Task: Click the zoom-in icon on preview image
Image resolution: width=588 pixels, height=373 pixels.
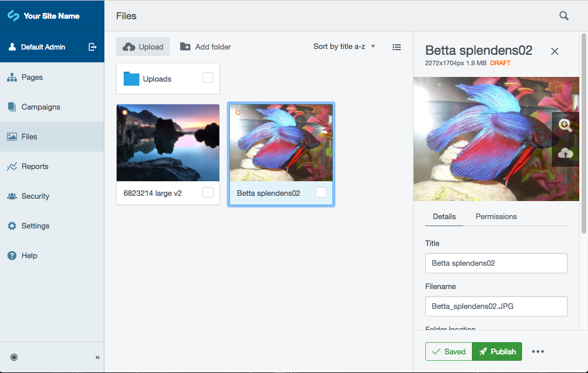Action: (x=565, y=125)
